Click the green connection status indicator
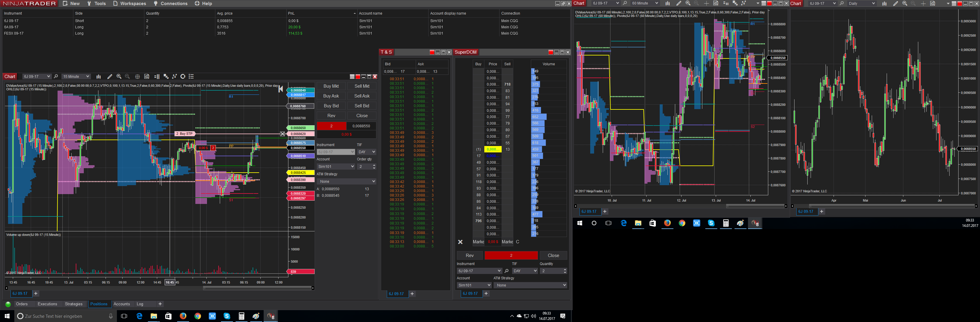 pos(8,304)
